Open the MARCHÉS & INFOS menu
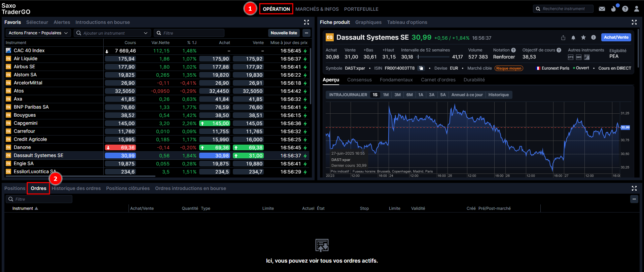The height and width of the screenshot is (272, 644). 317,9
